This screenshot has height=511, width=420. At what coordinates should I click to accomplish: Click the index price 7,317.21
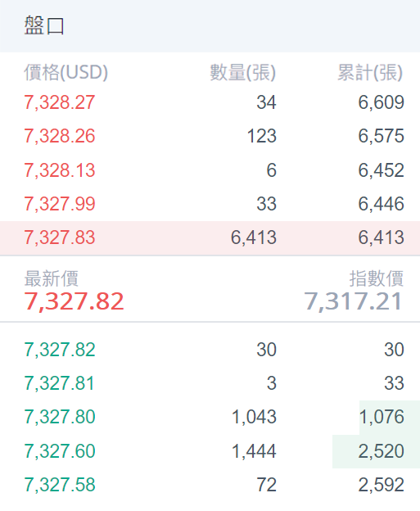(x=354, y=301)
